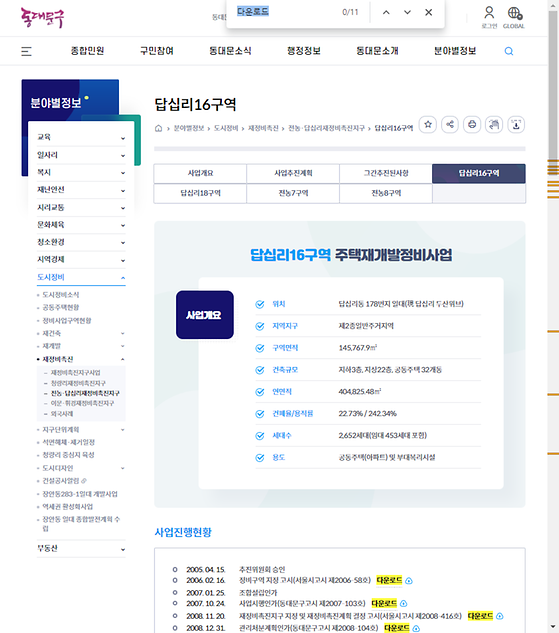
Task: Open the 재정비촉진지구사업 sidebar link
Action: click(75, 373)
